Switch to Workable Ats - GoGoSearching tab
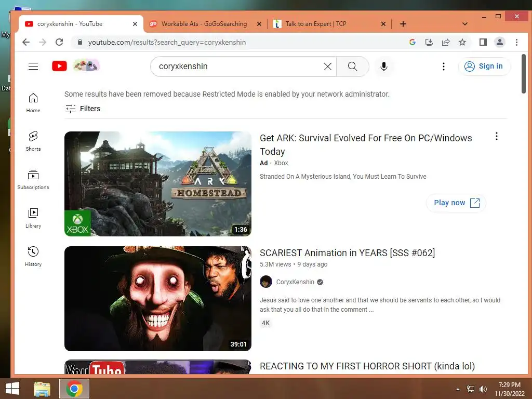 click(204, 24)
